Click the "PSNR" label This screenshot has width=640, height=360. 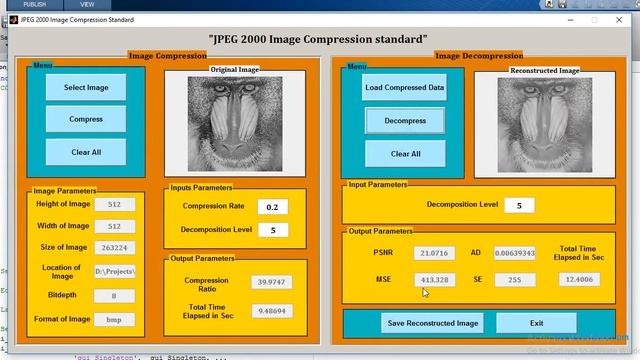point(383,253)
